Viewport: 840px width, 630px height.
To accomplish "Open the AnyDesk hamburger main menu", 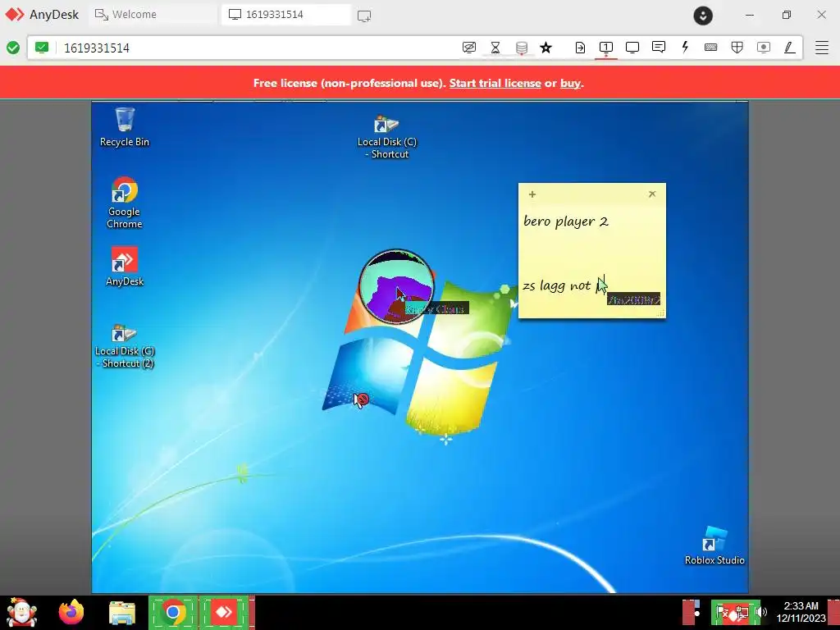I will [x=822, y=48].
